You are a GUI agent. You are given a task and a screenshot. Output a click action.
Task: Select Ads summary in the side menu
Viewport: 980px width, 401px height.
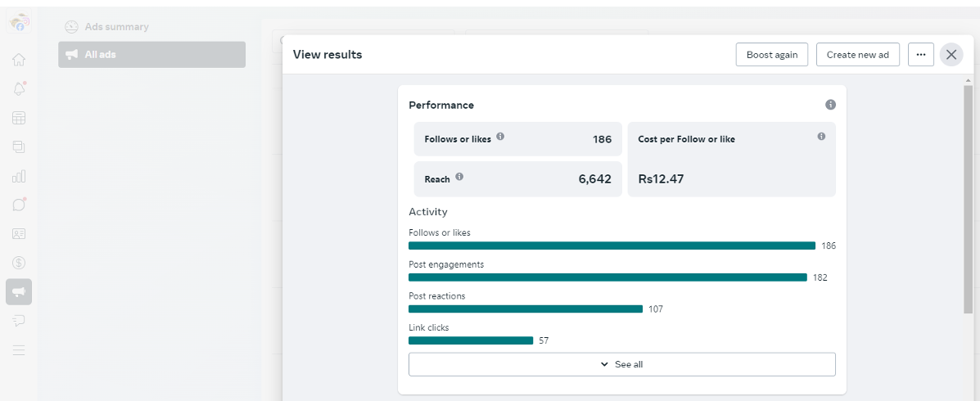coord(116,27)
